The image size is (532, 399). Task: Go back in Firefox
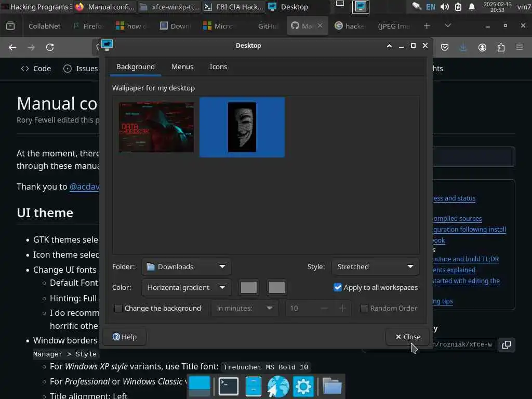(x=12, y=47)
